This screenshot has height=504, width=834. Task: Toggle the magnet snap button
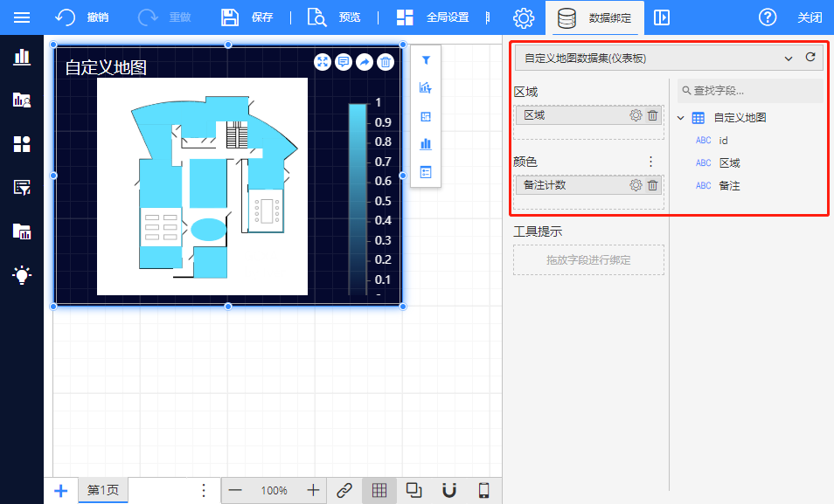point(449,490)
